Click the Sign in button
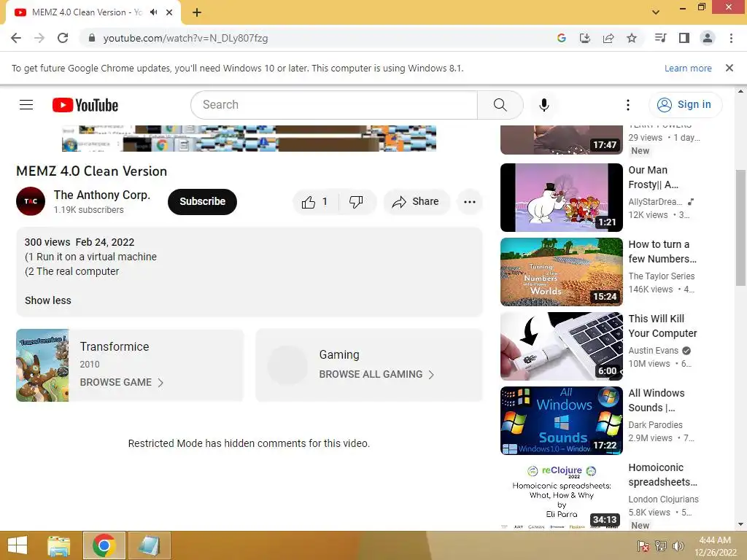747x560 pixels. [685, 105]
